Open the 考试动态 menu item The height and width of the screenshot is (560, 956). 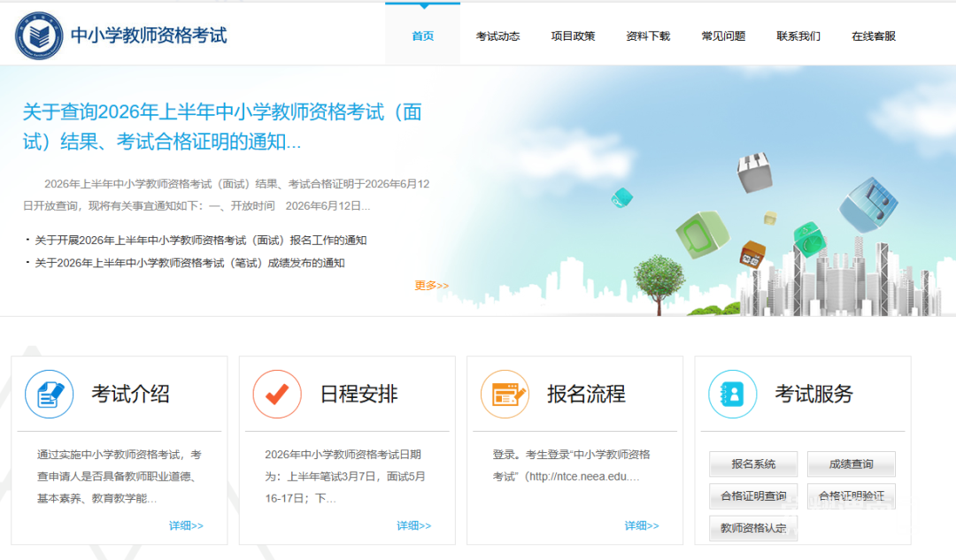(497, 36)
